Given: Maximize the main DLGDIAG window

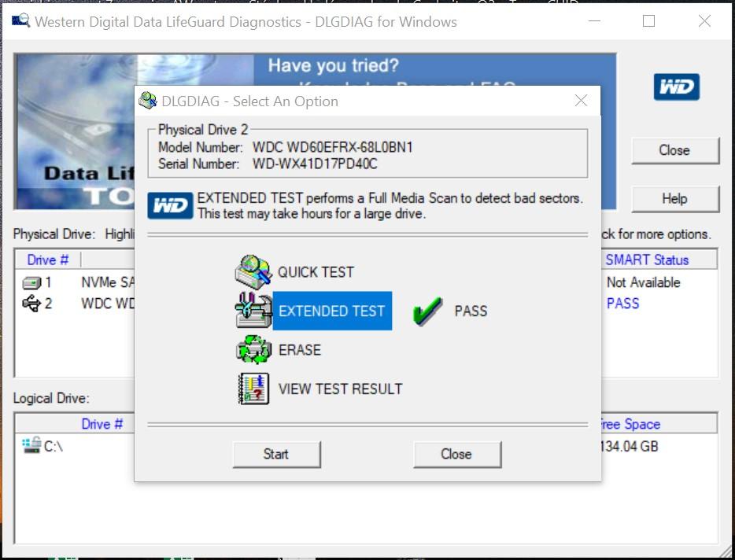Looking at the screenshot, I should click(x=648, y=21).
